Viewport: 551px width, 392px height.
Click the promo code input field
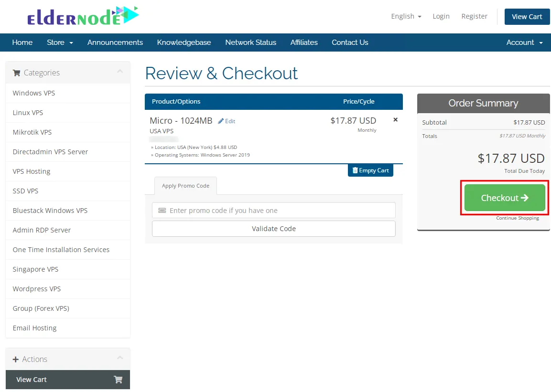[x=273, y=210]
